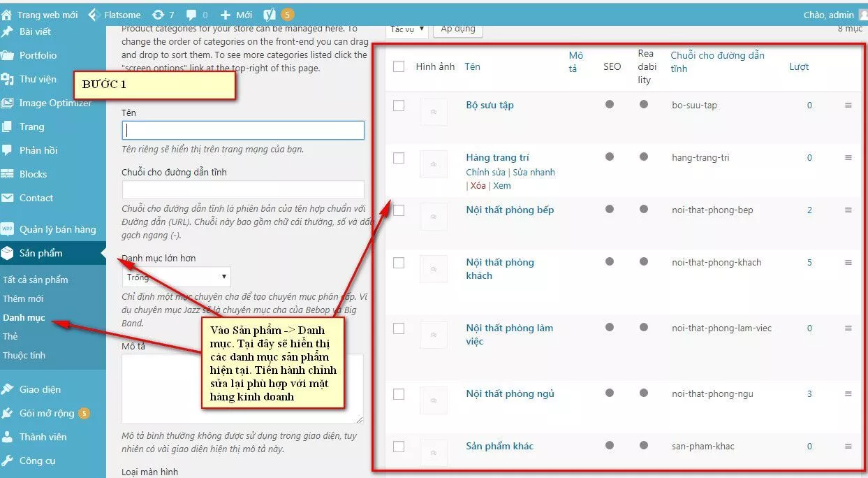Screen dimensions: 868x478
Task: Check the select-all checkbox in table header
Action: point(399,65)
